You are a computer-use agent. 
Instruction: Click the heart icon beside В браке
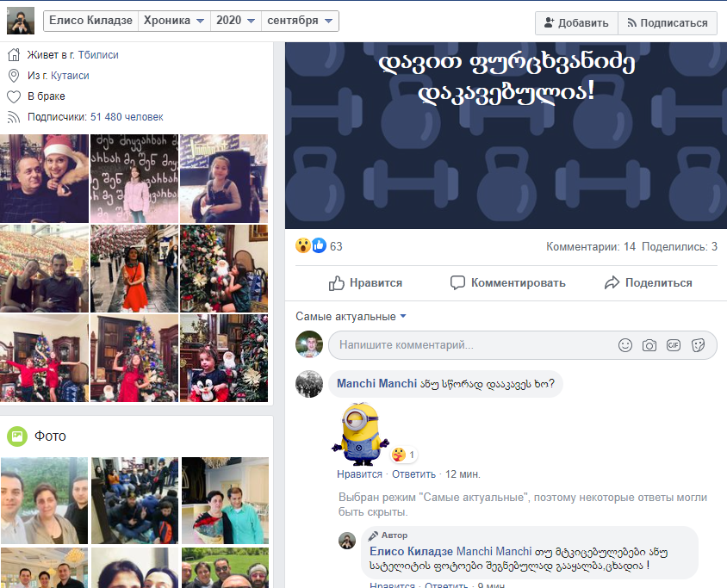14,96
